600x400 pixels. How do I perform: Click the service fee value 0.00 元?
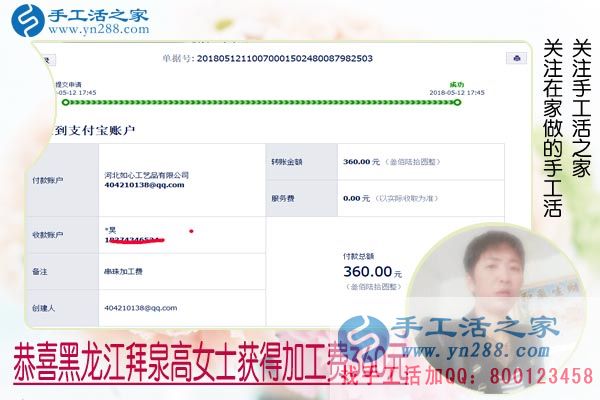coord(357,198)
